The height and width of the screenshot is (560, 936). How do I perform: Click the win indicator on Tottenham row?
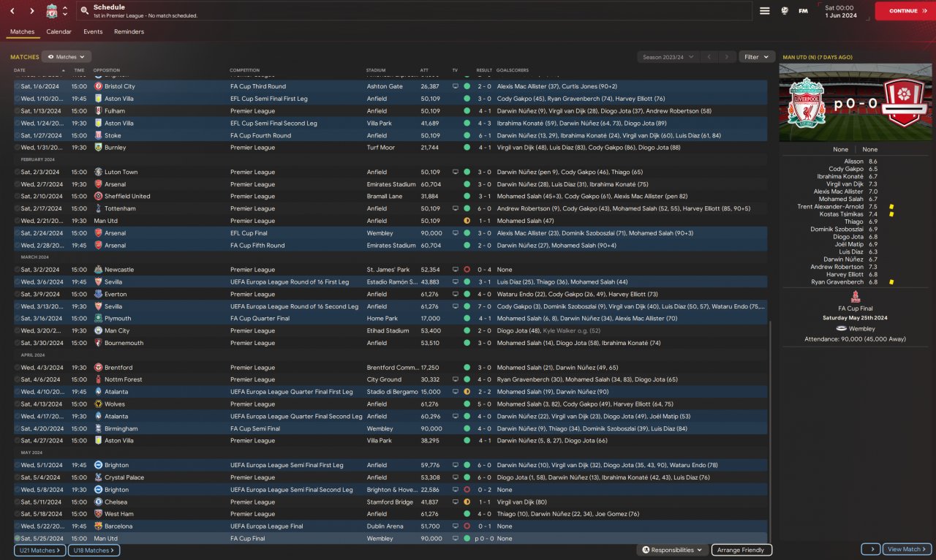(467, 208)
